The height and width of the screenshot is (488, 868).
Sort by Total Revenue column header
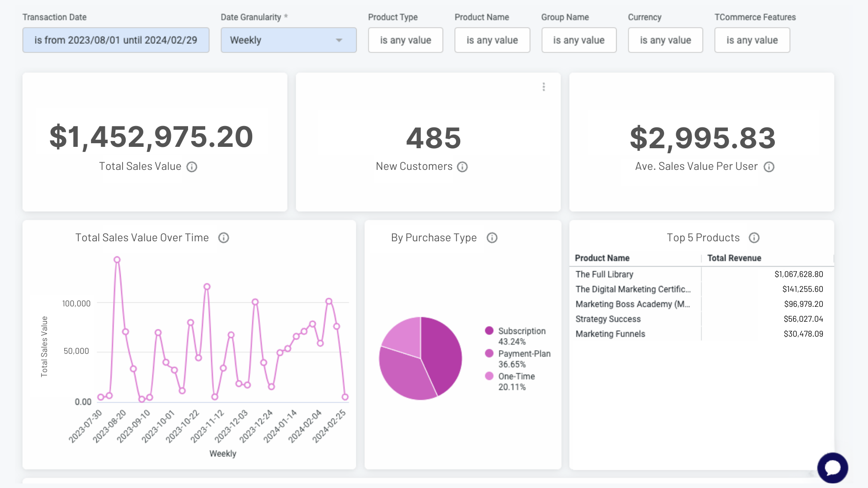click(x=734, y=258)
